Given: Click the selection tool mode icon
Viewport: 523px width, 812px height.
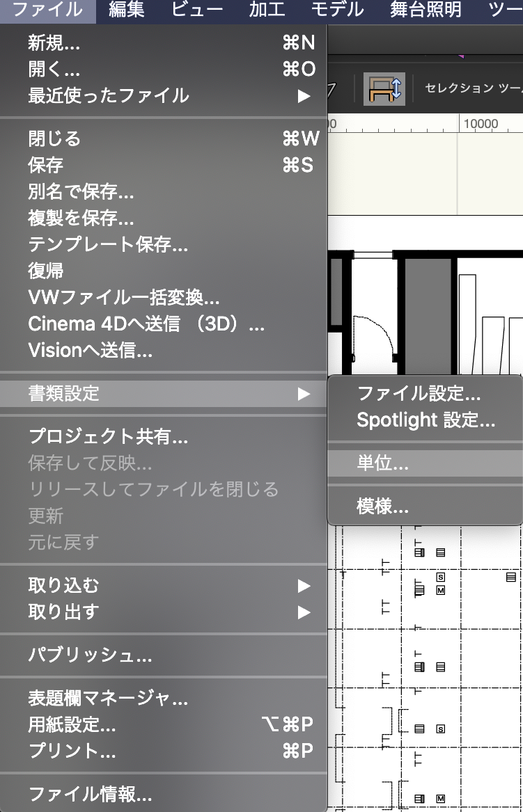Looking at the screenshot, I should [x=384, y=88].
